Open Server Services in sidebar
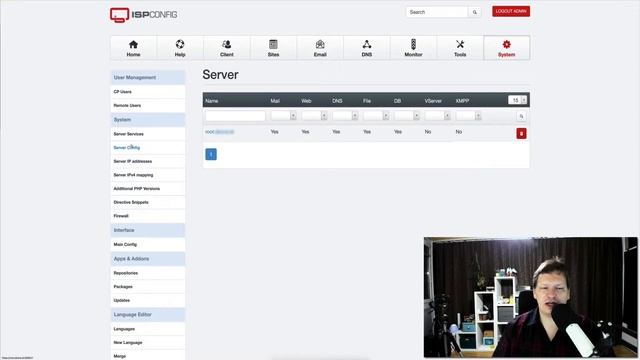Screen dimensions: 640x360 click(x=148, y=134)
